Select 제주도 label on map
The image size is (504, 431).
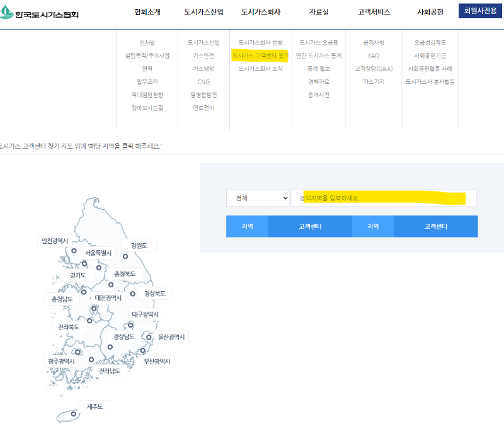click(95, 406)
